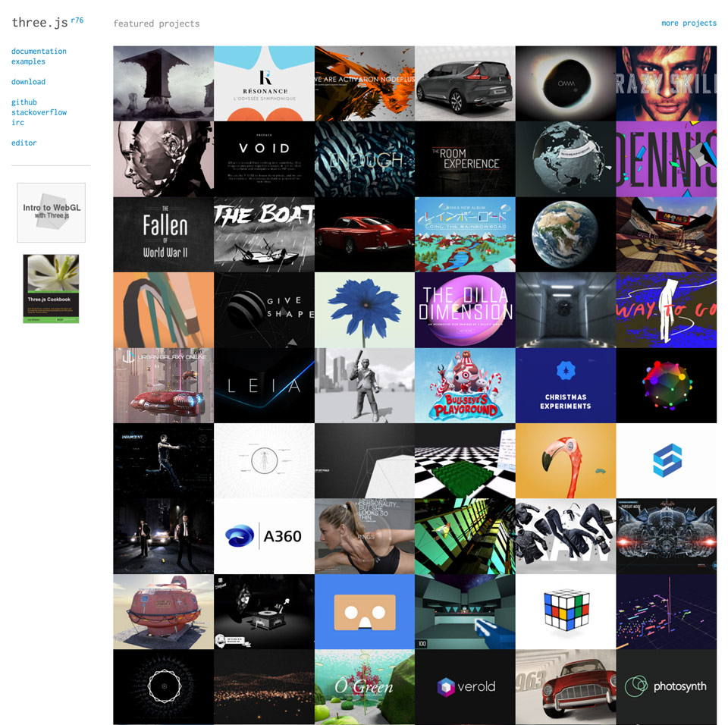This screenshot has height=725, width=728.
Task: Open the Batmobile Pursuit Mode project
Action: 667,536
